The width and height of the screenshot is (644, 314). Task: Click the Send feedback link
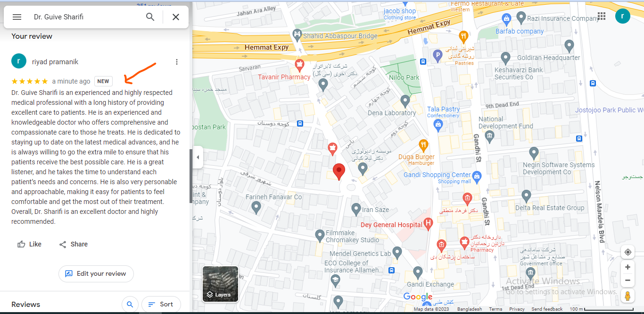click(547, 309)
